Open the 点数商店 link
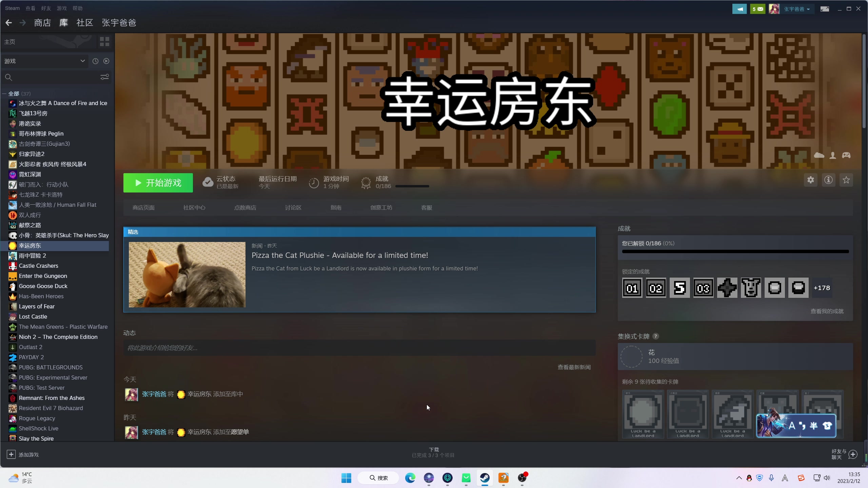The width and height of the screenshot is (868, 488). (245, 207)
